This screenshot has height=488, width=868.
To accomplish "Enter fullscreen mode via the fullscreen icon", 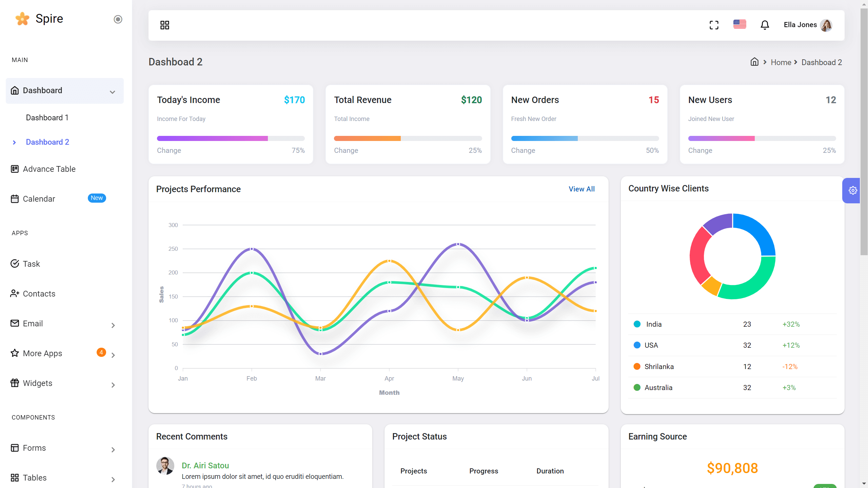I will tap(714, 25).
